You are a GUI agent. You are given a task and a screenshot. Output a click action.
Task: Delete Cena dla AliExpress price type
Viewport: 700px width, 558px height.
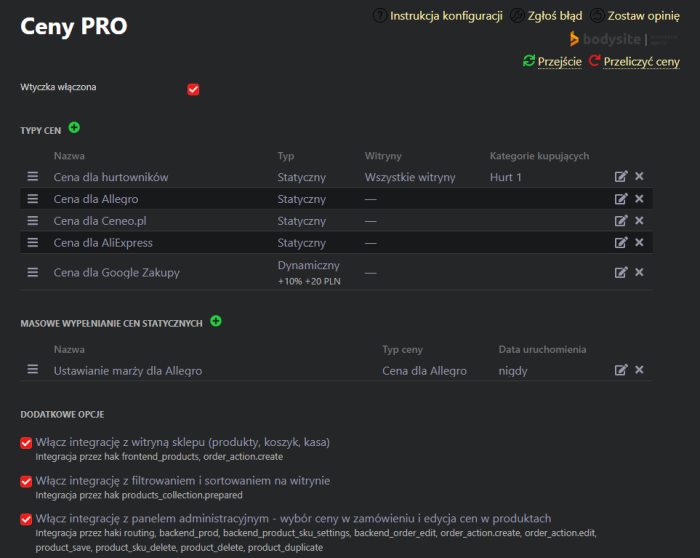(639, 242)
